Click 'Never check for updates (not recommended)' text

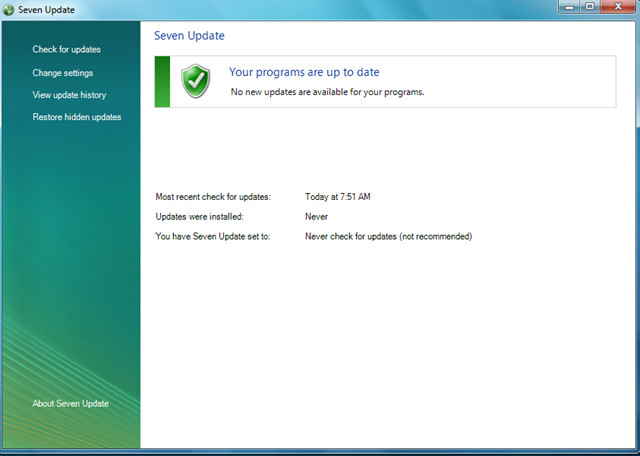point(389,236)
